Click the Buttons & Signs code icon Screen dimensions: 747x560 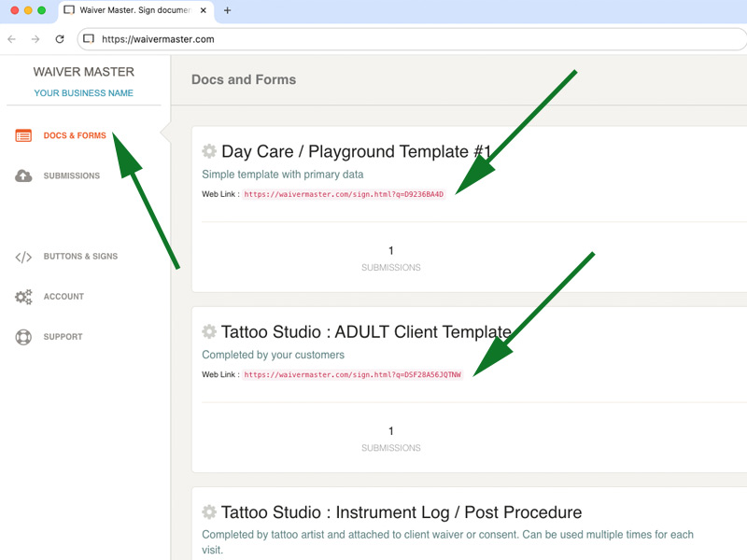coord(23,258)
